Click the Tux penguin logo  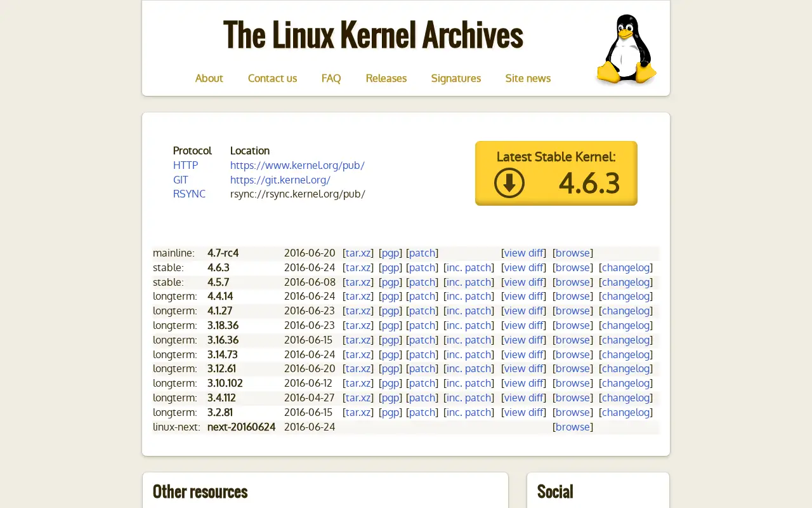(x=626, y=50)
